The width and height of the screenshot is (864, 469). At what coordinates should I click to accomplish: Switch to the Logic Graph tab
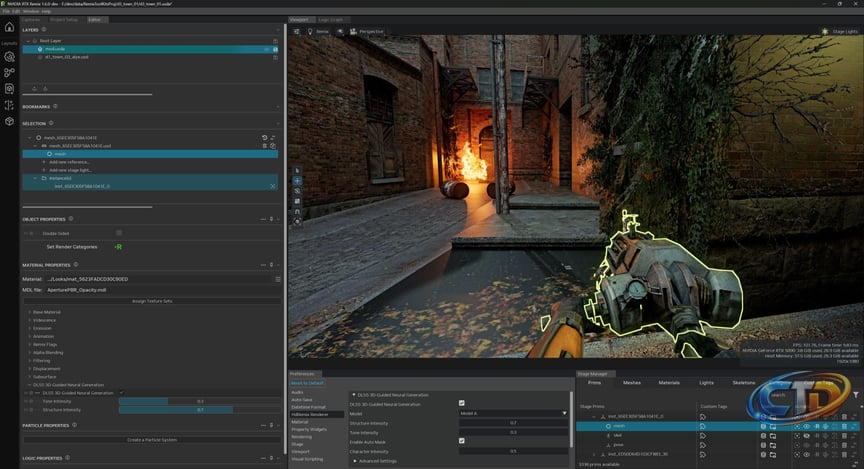pyautogui.click(x=330, y=20)
